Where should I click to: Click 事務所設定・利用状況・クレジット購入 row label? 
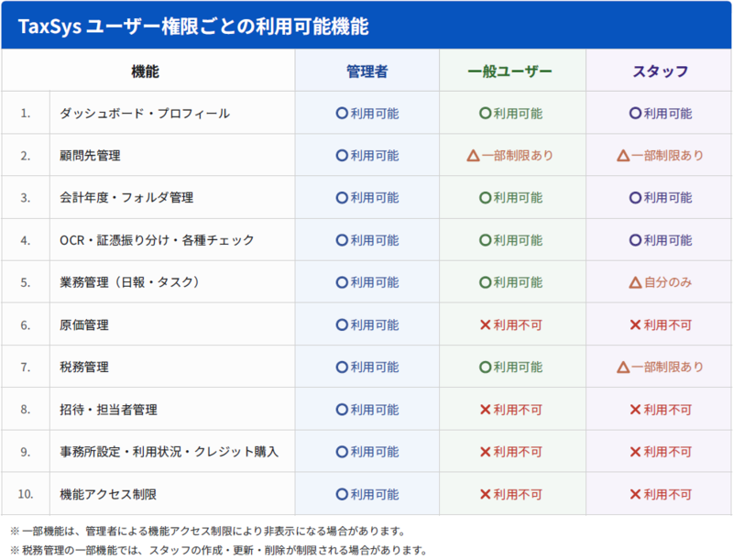click(x=169, y=452)
